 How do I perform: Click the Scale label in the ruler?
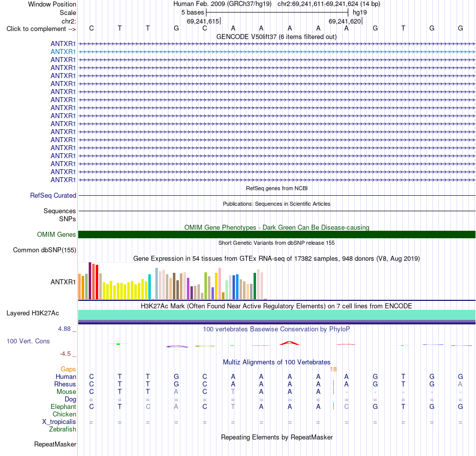pyautogui.click(x=68, y=13)
